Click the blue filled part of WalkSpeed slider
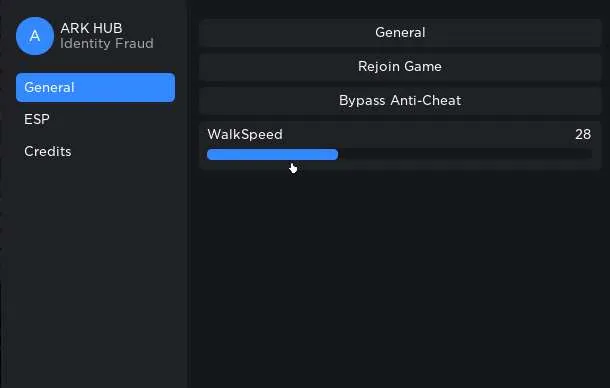 [x=272, y=154]
